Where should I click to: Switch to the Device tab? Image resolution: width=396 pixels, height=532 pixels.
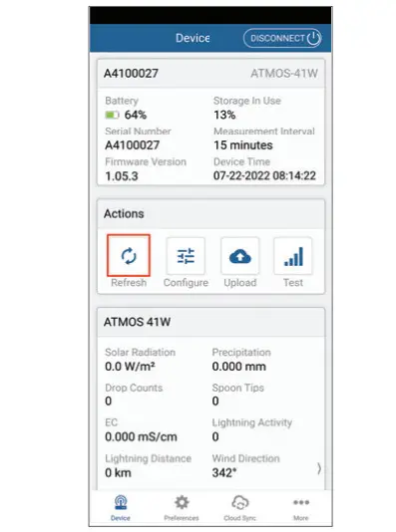click(121, 508)
